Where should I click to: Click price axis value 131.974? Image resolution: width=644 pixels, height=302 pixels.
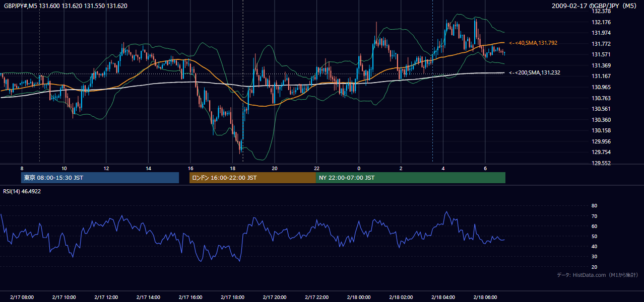point(601,33)
